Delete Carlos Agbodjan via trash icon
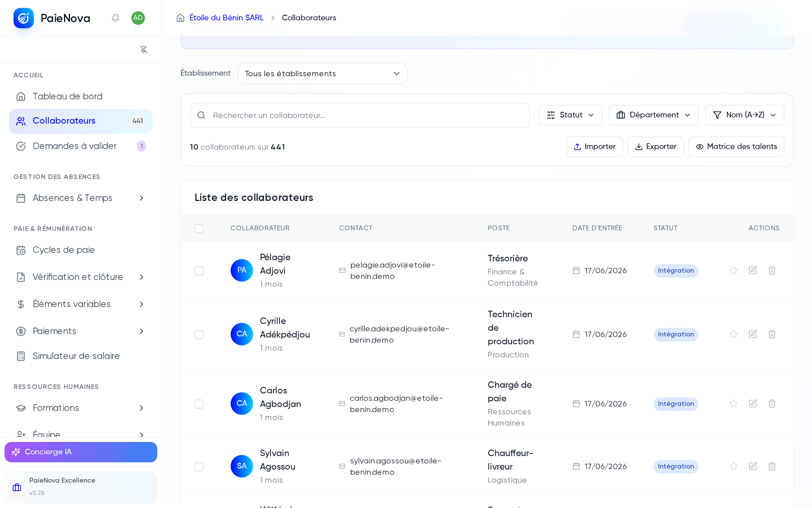The width and height of the screenshot is (812, 508). [772, 404]
